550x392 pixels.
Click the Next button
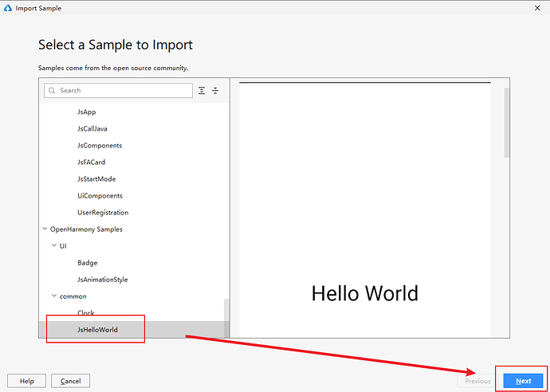click(524, 381)
